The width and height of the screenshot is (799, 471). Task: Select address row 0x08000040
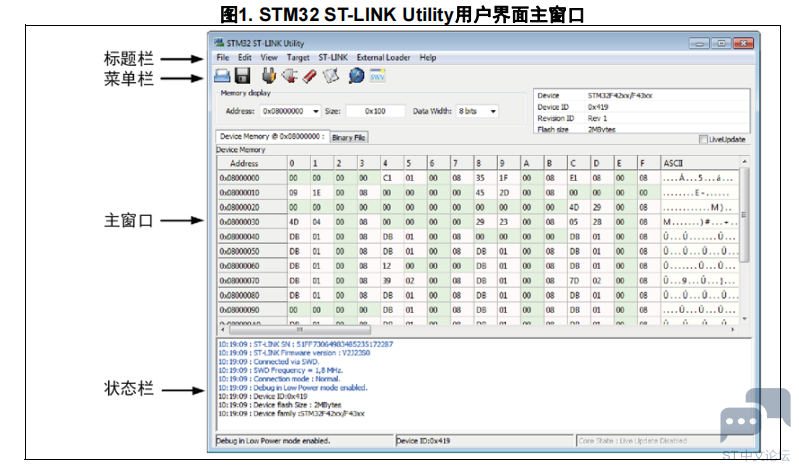[252, 237]
